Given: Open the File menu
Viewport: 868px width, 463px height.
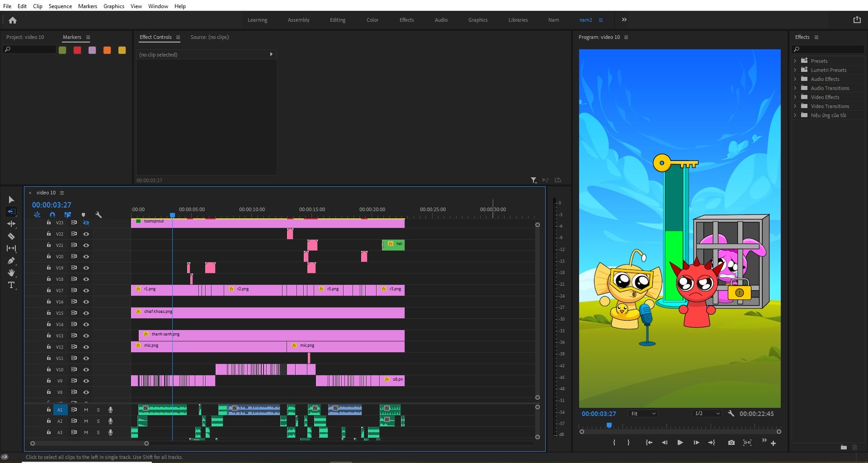Looking at the screenshot, I should coord(7,6).
